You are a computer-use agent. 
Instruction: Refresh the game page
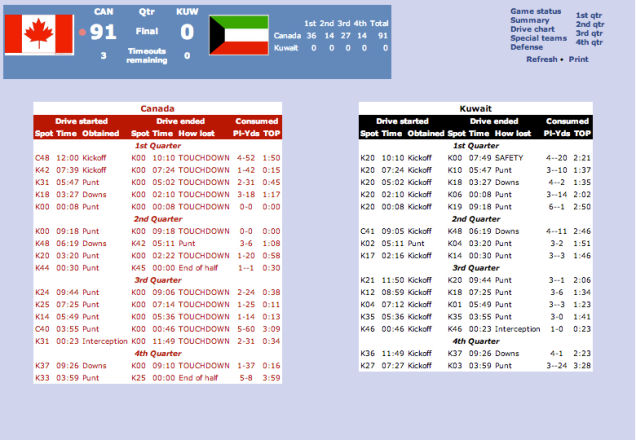tap(541, 59)
